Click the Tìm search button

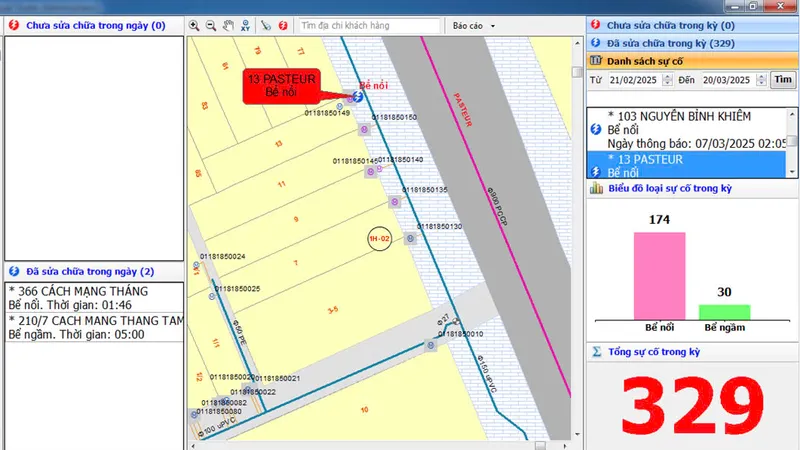click(783, 80)
